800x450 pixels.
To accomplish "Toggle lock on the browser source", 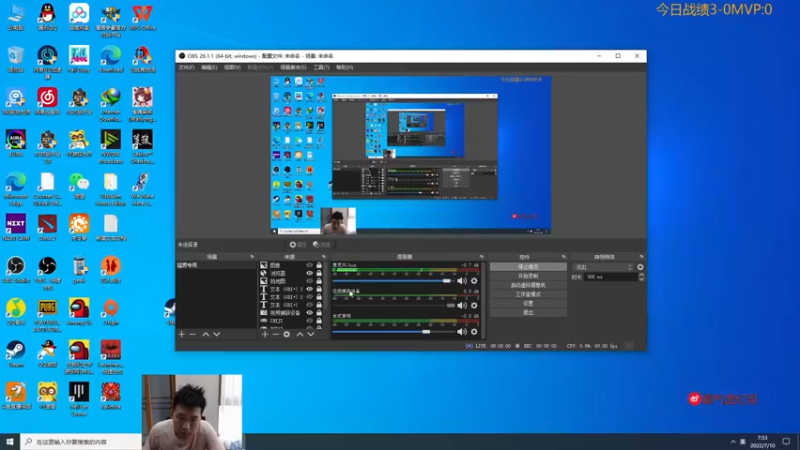I will 319,273.
